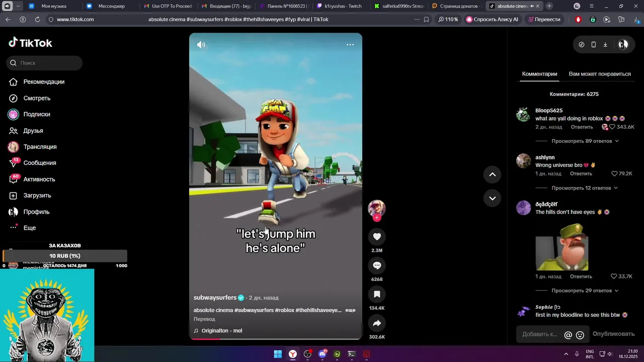Open the subwaysurfers profile name link
644x362 pixels.
tap(215, 298)
